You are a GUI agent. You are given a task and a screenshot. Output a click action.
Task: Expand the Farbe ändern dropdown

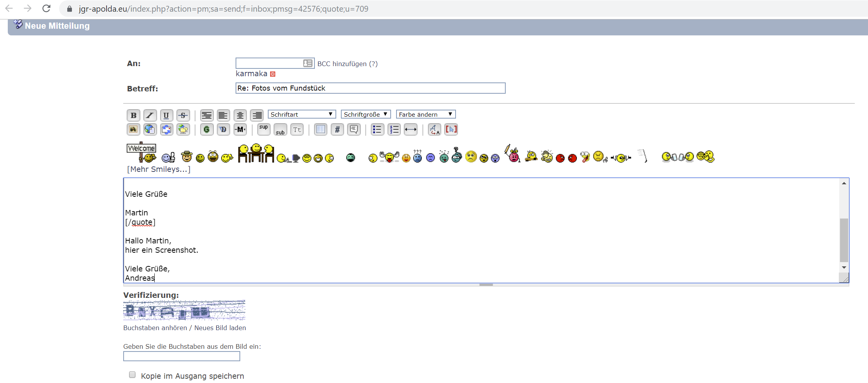(426, 114)
